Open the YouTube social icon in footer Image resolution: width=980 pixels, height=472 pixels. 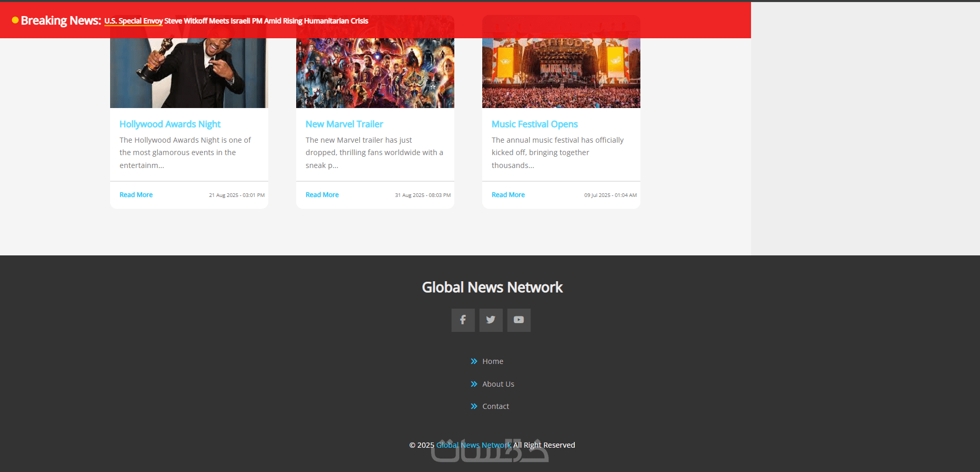[x=519, y=320]
